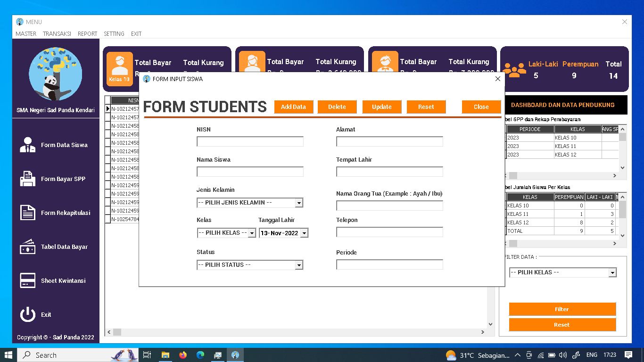This screenshot has height=362, width=644.
Task: Click the panda school logo
Action: pos(56,74)
